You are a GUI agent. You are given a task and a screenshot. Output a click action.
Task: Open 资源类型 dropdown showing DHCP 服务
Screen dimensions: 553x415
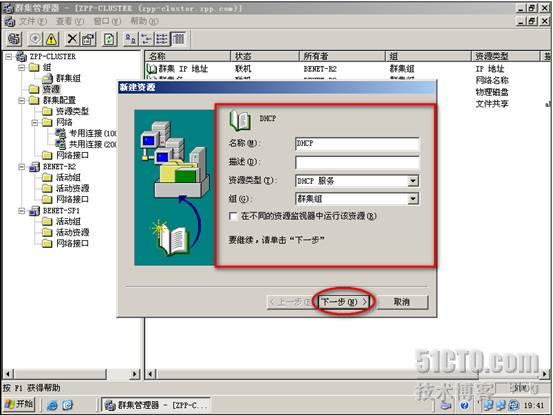point(413,181)
